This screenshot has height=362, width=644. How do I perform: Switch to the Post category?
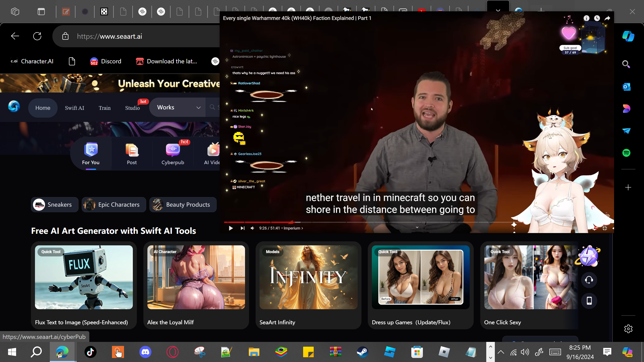point(132,154)
